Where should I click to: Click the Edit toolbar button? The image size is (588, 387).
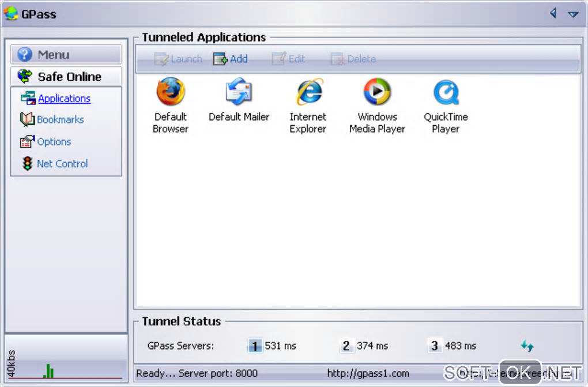[288, 59]
